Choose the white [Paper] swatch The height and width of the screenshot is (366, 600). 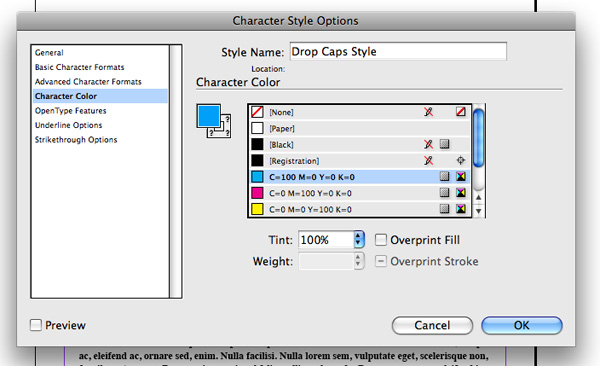(257, 128)
